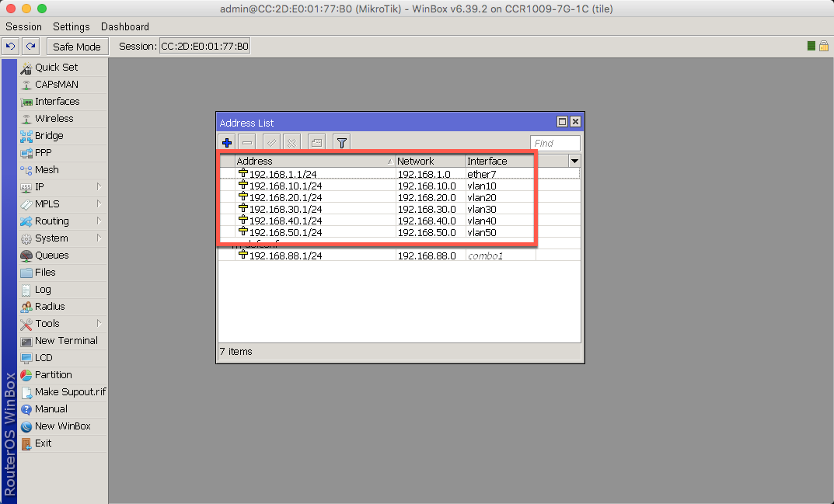Viewport: 834px width, 504px height.
Task: Click the Undo arrow icon in the toolbar
Action: point(10,47)
